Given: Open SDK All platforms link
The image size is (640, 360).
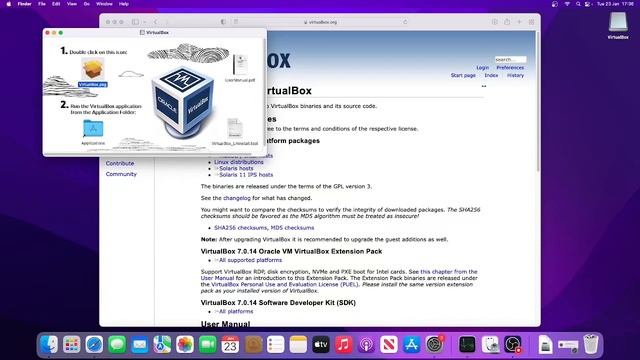Looking at the screenshot, I should [x=236, y=311].
